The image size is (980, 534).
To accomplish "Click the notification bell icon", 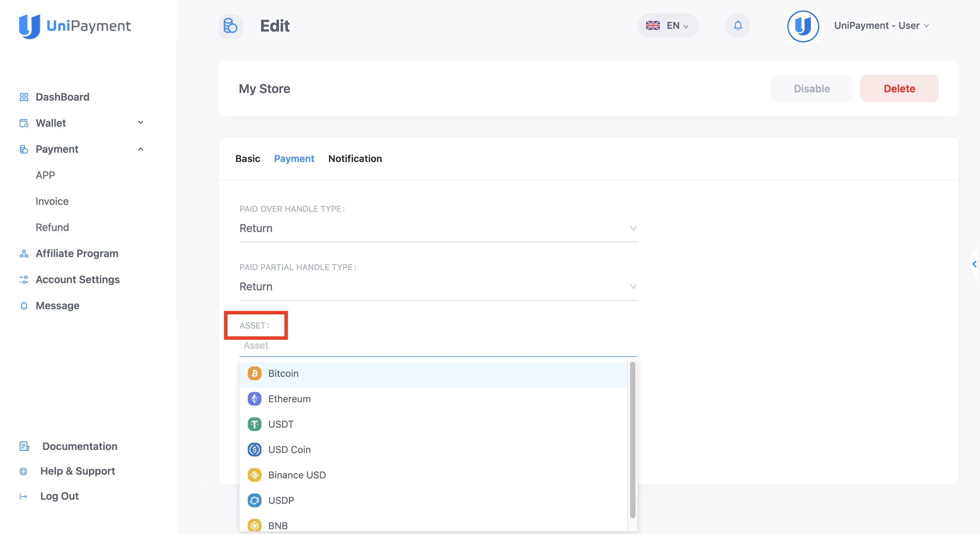I will 737,25.
